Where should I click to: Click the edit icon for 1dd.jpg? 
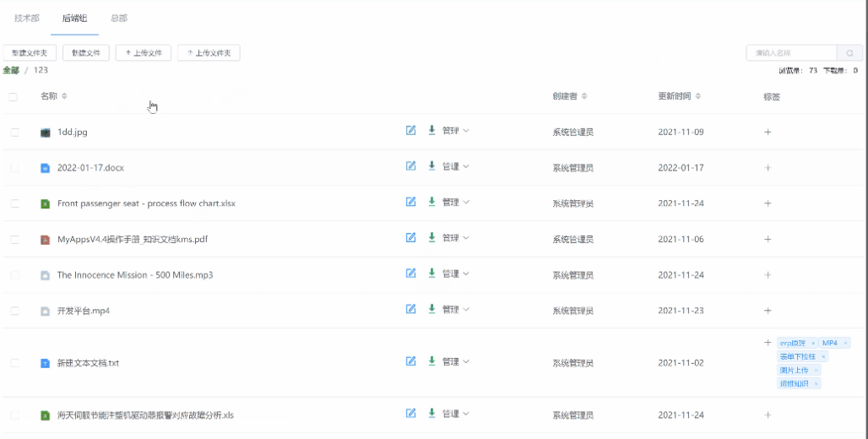pos(411,131)
